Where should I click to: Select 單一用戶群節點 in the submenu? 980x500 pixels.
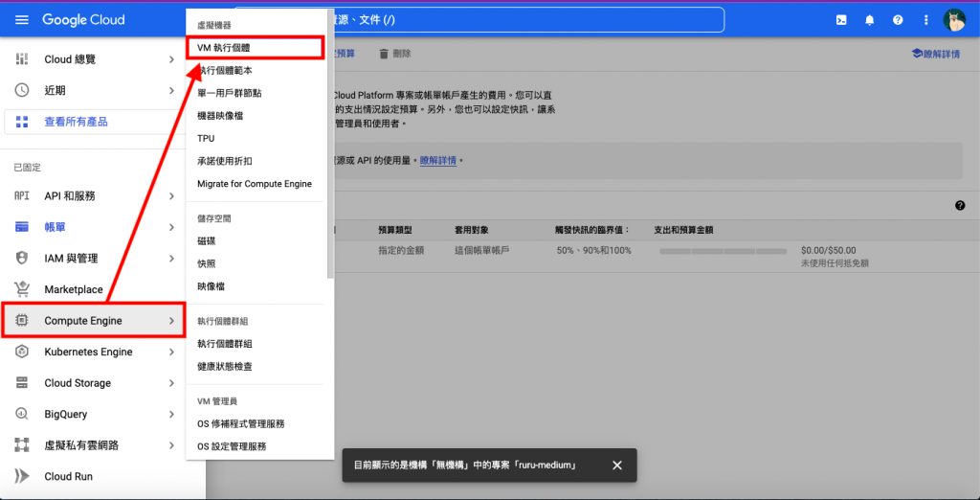(256, 93)
